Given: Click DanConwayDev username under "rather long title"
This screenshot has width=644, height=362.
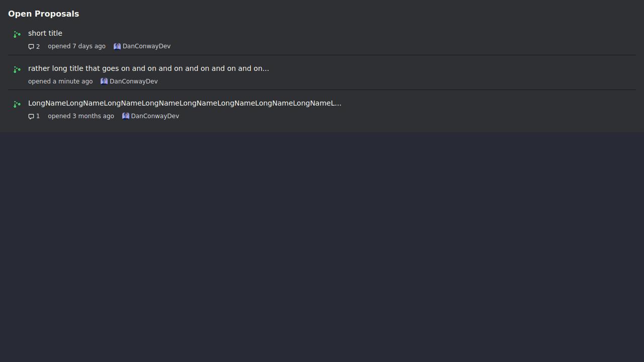Looking at the screenshot, I should pos(133,81).
